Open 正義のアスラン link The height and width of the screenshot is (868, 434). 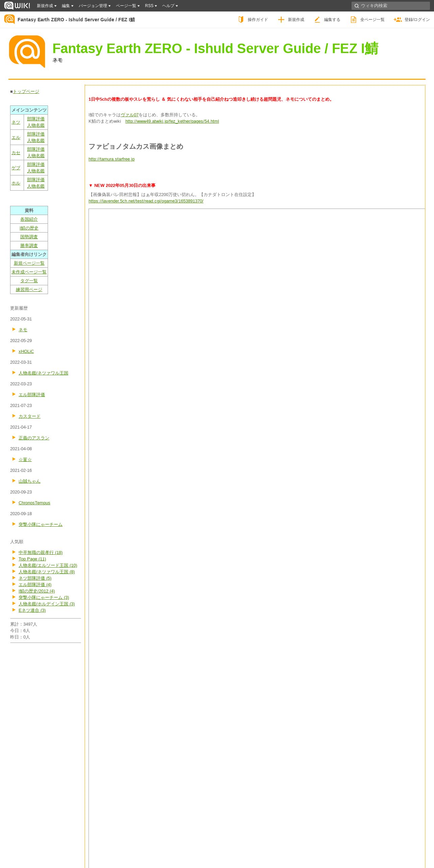34,438
